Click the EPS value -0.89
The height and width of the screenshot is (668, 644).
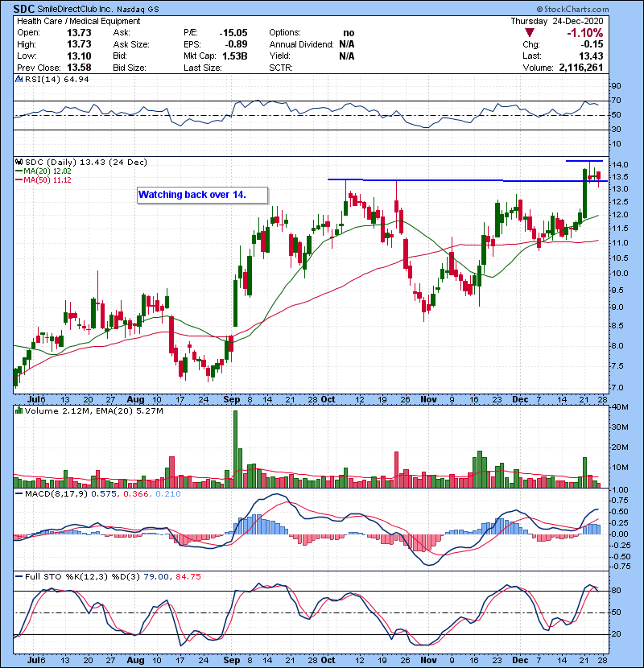[236, 44]
